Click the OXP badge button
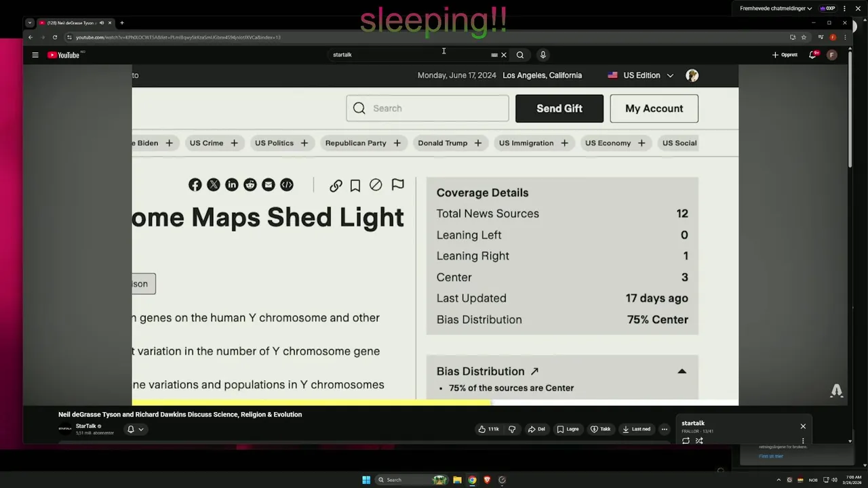The height and width of the screenshot is (488, 868). [x=827, y=9]
